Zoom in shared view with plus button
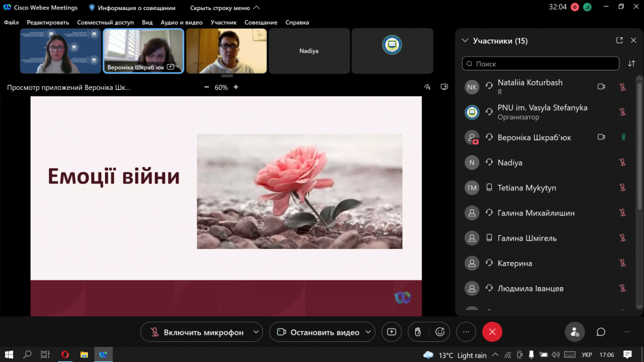The image size is (644, 362). (x=236, y=87)
